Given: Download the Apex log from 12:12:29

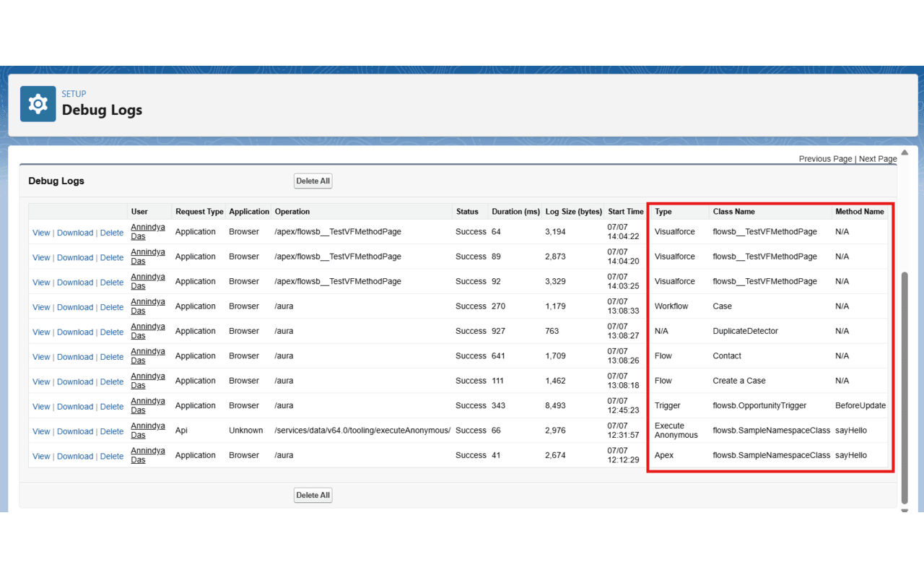Looking at the screenshot, I should pyautogui.click(x=75, y=457).
